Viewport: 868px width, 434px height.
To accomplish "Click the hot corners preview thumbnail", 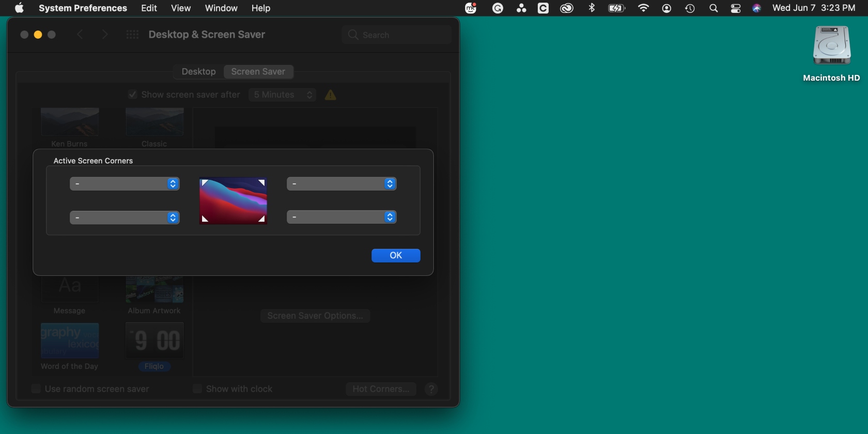I will (233, 201).
